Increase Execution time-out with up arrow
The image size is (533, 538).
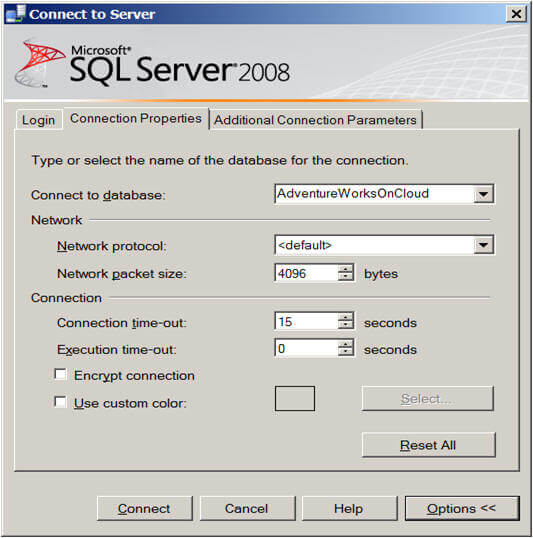click(x=345, y=344)
